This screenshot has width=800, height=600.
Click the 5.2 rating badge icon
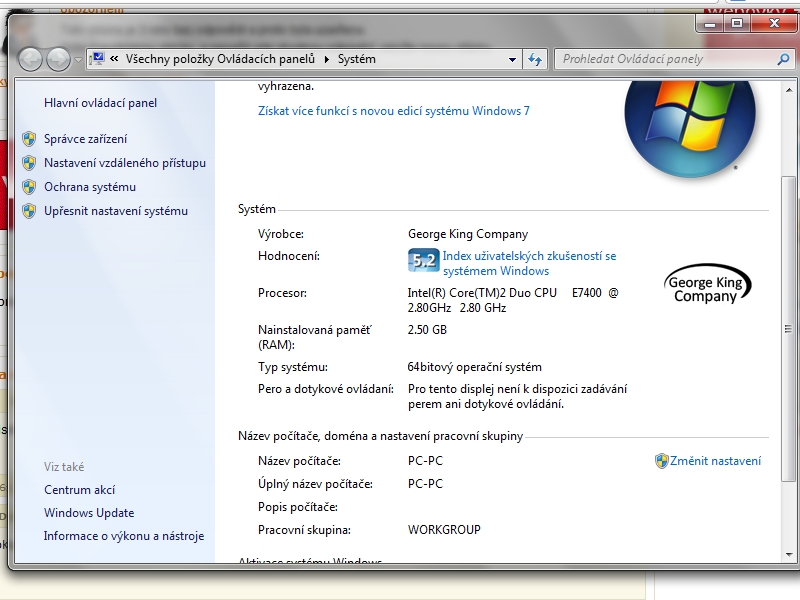(x=423, y=260)
